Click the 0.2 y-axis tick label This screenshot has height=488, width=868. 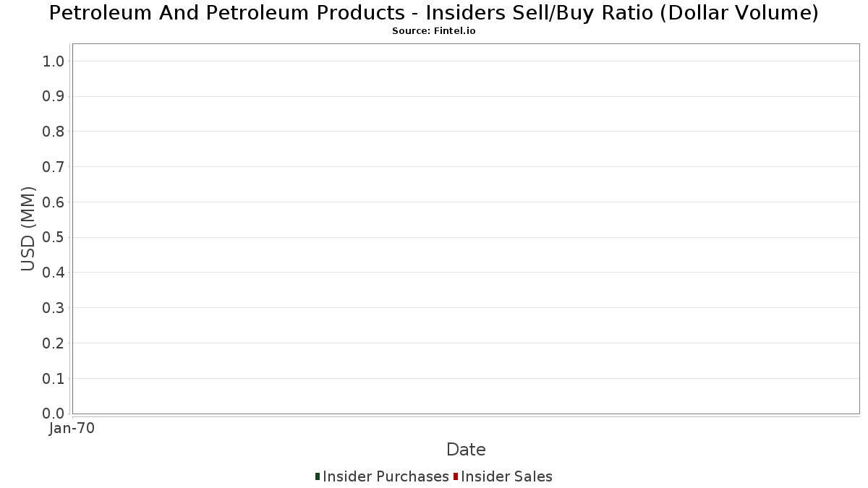coord(54,343)
